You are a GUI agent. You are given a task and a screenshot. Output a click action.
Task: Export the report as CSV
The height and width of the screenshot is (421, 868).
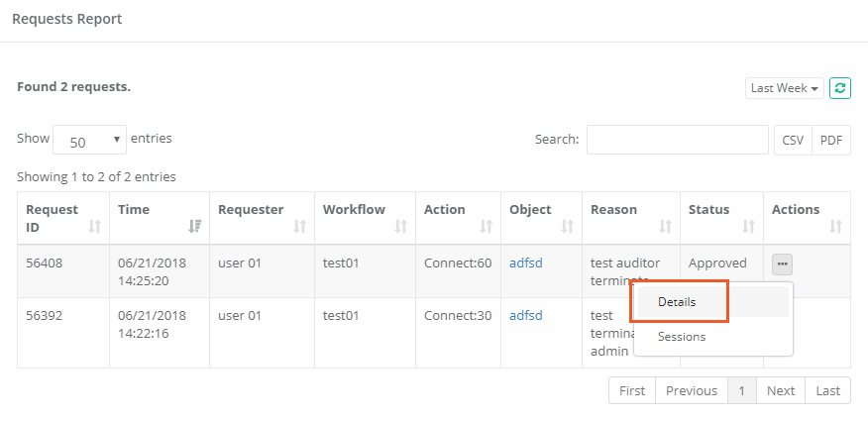[793, 141]
